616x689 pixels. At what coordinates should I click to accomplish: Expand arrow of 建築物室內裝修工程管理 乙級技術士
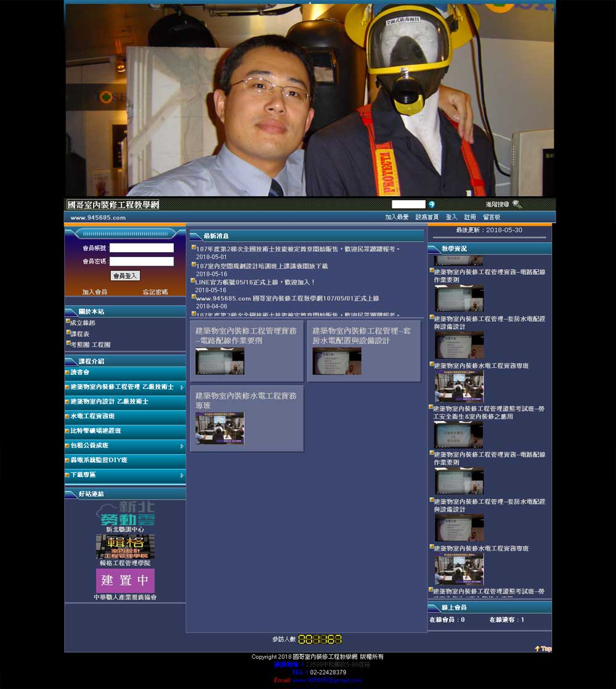(x=182, y=388)
